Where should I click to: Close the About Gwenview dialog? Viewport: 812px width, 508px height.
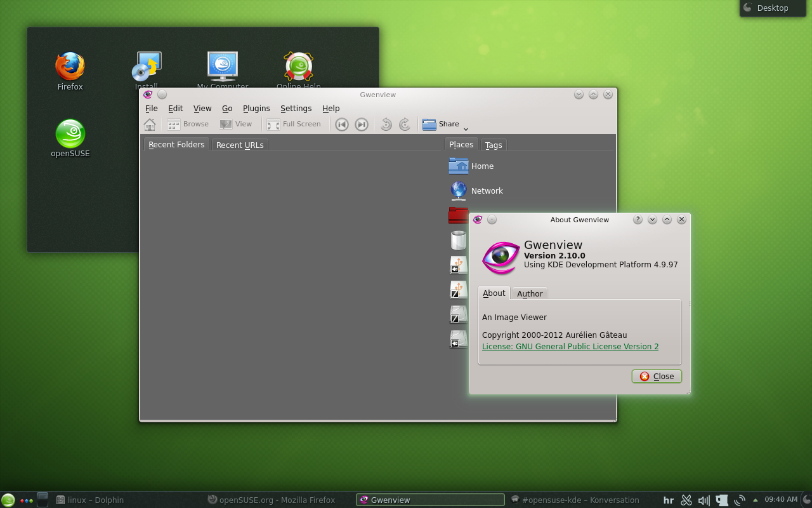pyautogui.click(x=657, y=377)
